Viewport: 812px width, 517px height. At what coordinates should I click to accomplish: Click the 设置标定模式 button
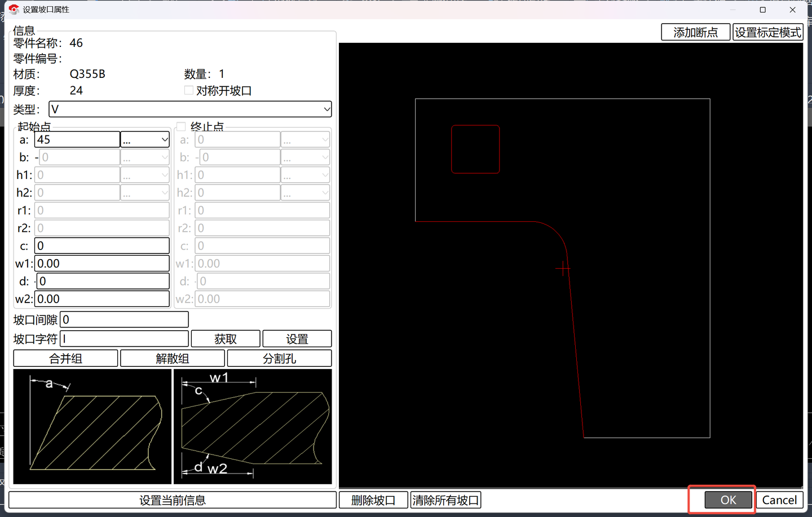(x=768, y=32)
